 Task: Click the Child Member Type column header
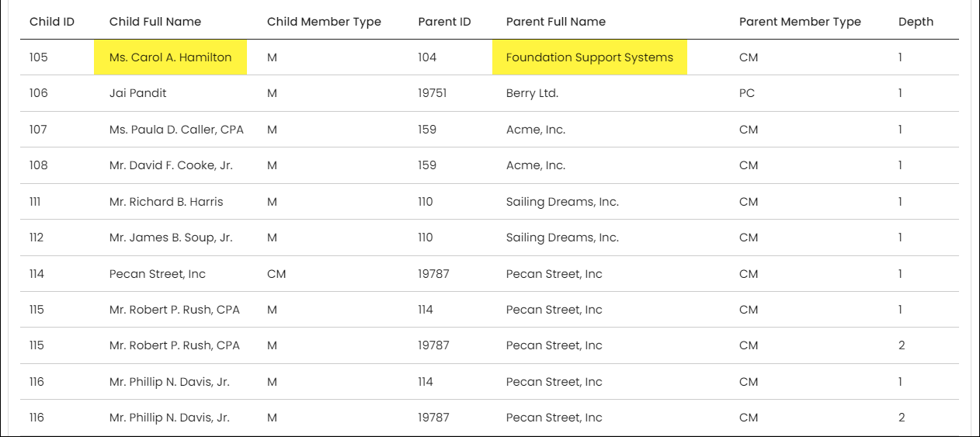coord(324,22)
